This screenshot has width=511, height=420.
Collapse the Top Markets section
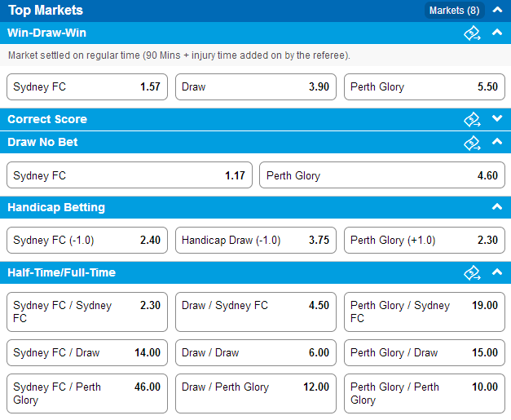click(497, 10)
